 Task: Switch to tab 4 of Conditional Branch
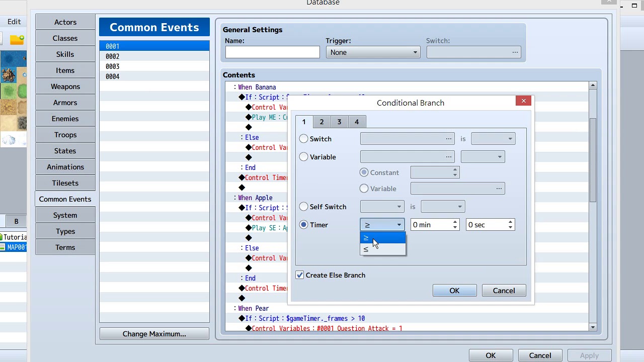tap(357, 122)
